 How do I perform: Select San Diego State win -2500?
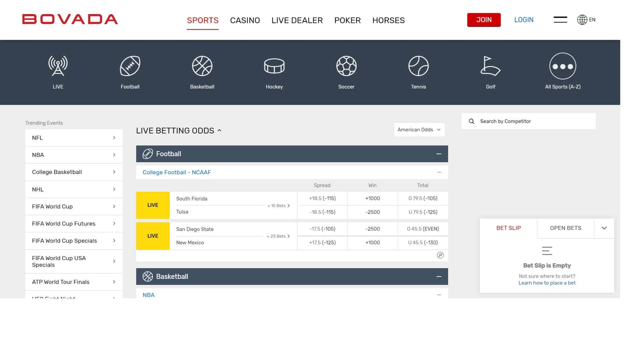point(373,229)
